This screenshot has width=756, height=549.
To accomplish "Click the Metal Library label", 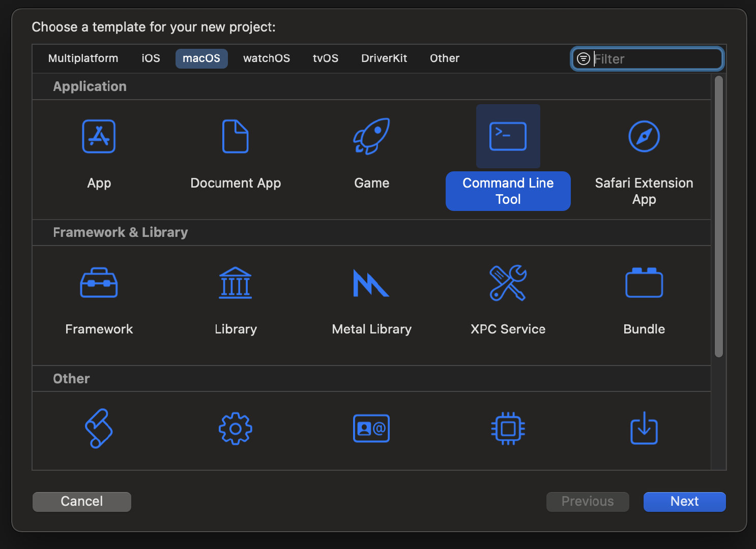I will [372, 329].
